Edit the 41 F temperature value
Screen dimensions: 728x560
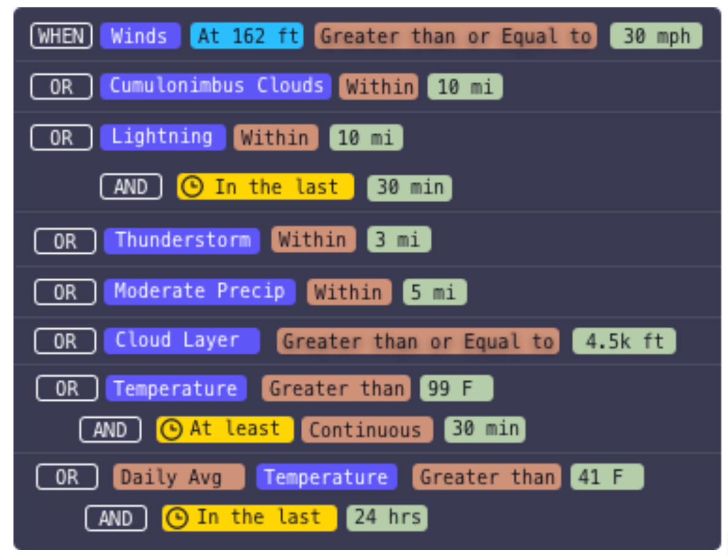tap(607, 477)
